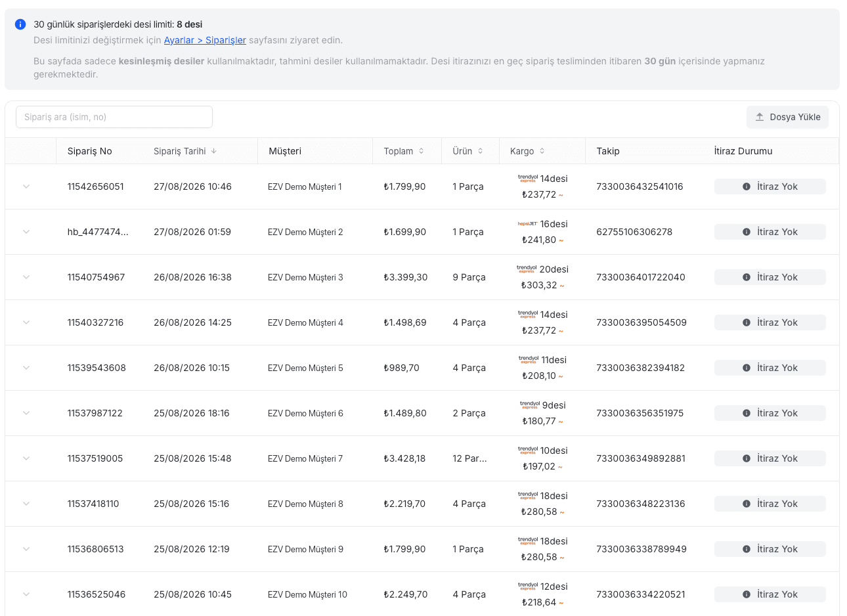Focus the Sipariş ara search field
The width and height of the screenshot is (847, 616).
click(x=114, y=117)
